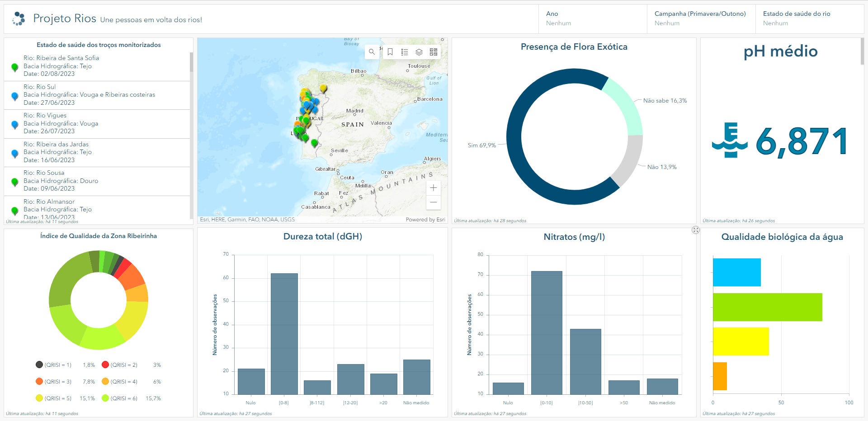Select the Rio Sousa list entry
The image size is (868, 421).
point(97,181)
